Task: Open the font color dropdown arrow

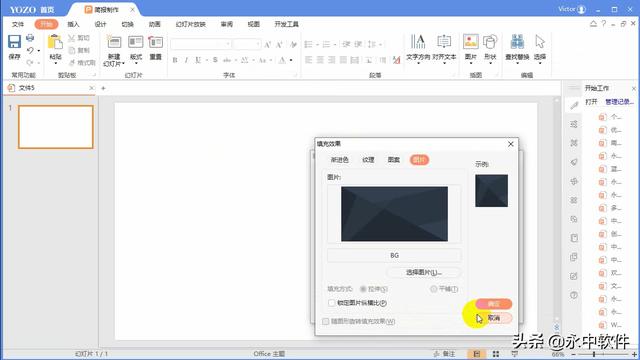Action: tap(291, 60)
